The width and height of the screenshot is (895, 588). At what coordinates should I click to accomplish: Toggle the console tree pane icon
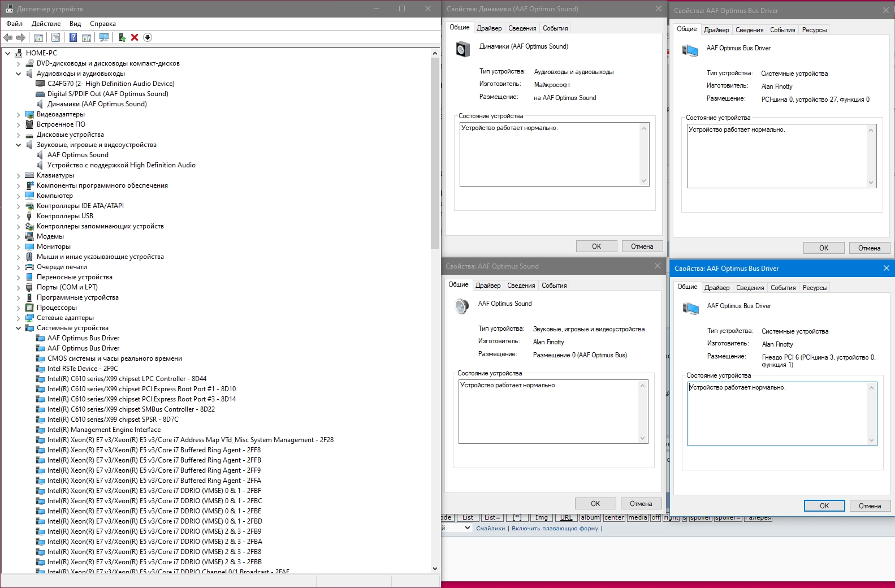[38, 37]
